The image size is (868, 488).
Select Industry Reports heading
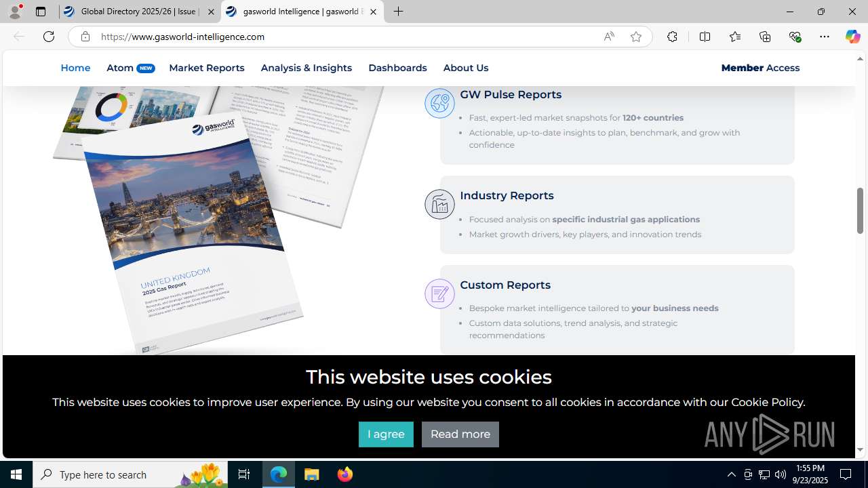tap(507, 195)
